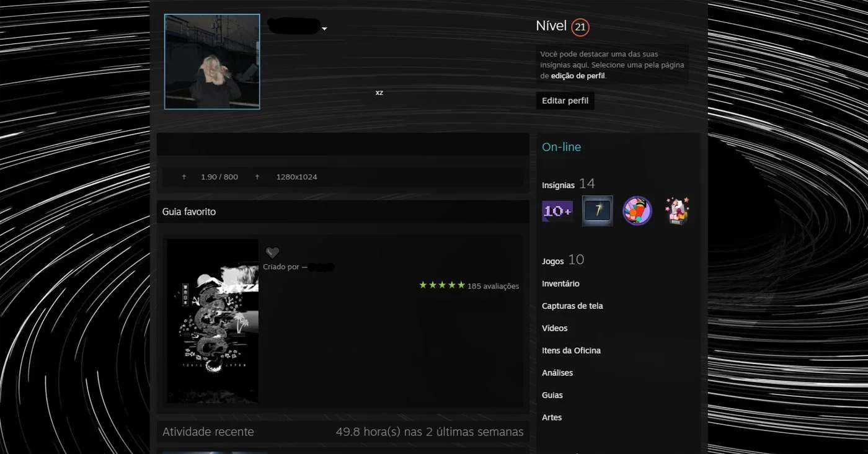The height and width of the screenshot is (454, 868).
Task: Open the round purple colorful badge
Action: click(x=637, y=211)
